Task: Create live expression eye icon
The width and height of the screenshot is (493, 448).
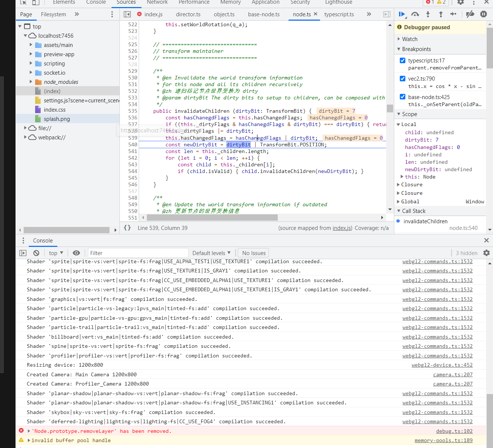Action: click(76, 253)
